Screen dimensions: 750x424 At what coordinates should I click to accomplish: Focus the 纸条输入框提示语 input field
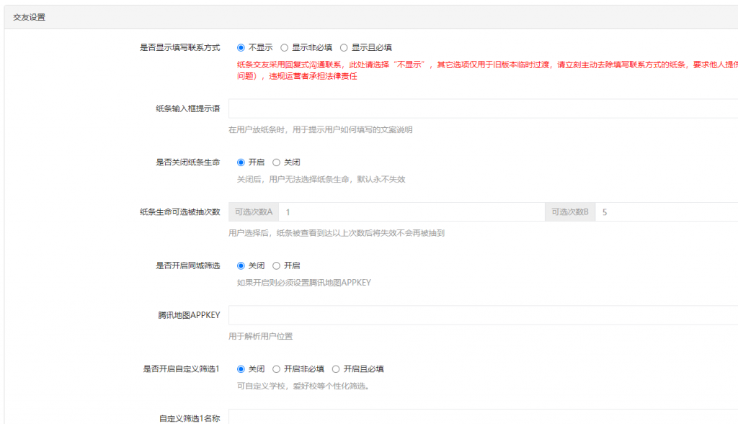pyautogui.click(x=483, y=109)
